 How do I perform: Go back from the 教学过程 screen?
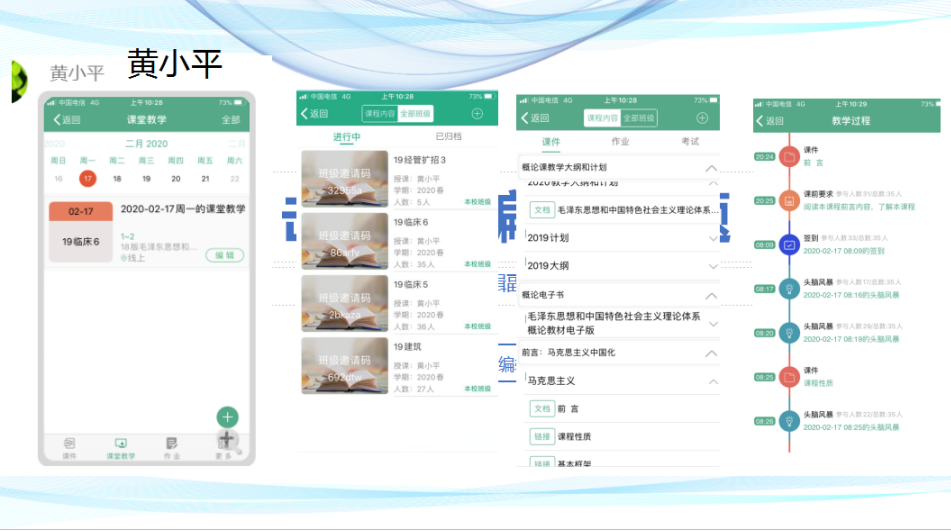click(x=770, y=121)
